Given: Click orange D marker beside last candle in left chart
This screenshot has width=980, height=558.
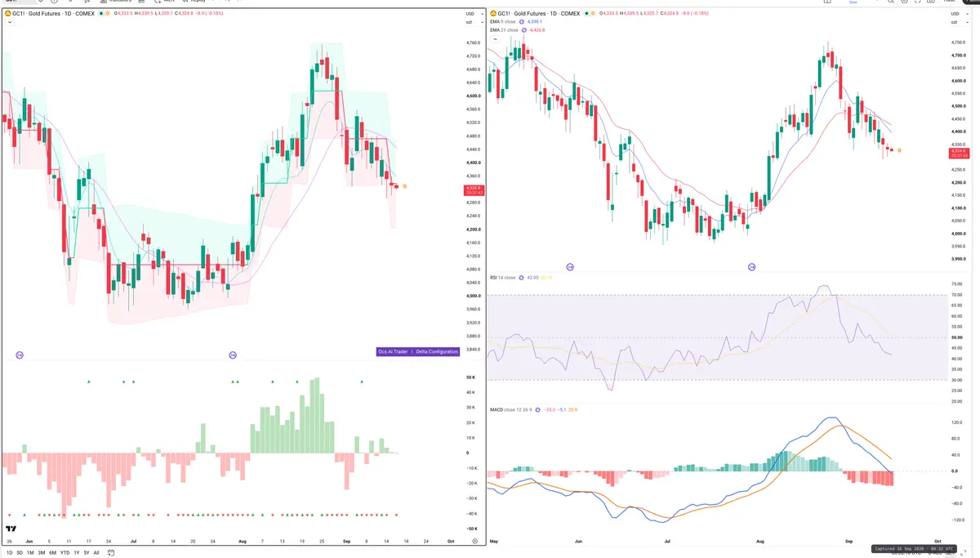Looking at the screenshot, I should pos(404,186).
